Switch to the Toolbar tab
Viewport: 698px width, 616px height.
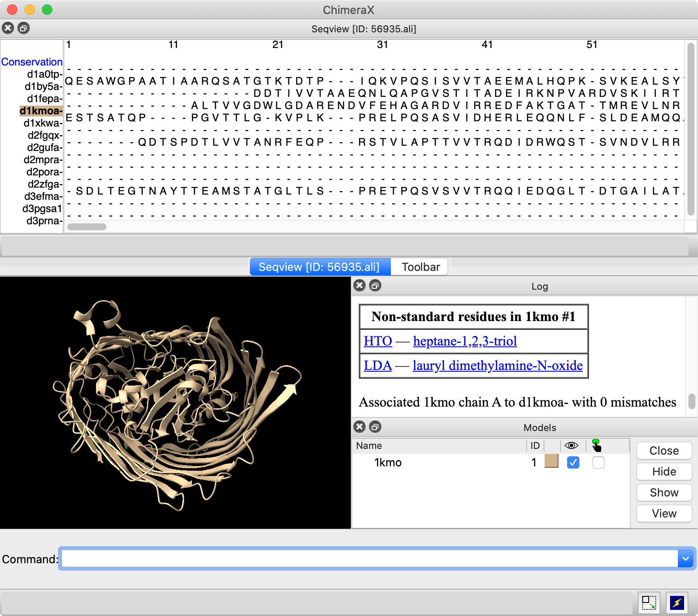point(421,267)
